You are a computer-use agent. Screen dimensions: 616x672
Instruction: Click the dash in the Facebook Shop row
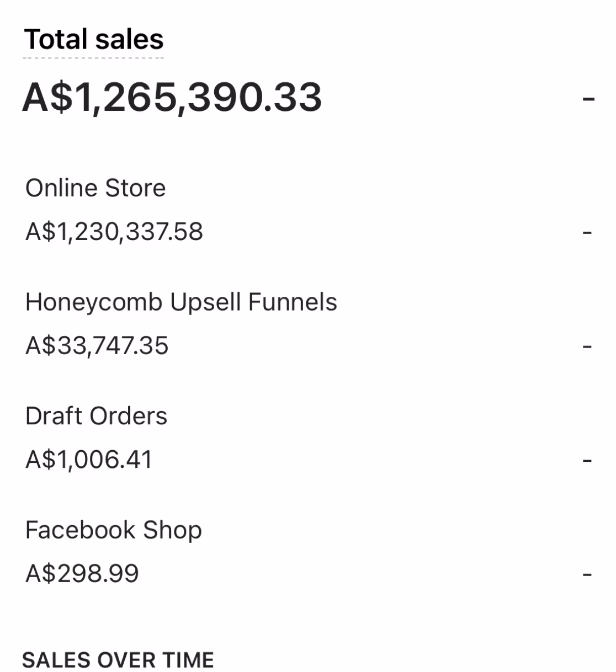click(587, 575)
